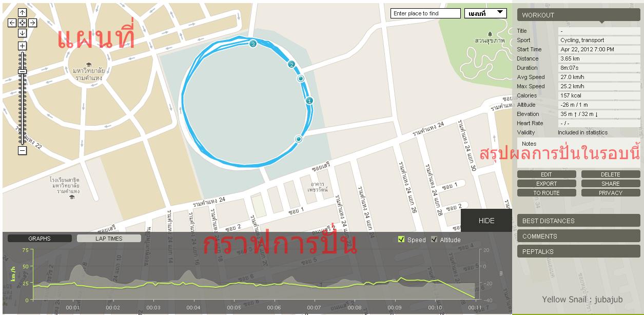The width and height of the screenshot is (644, 315).
Task: Click the TO ROUTE button
Action: pos(547,193)
